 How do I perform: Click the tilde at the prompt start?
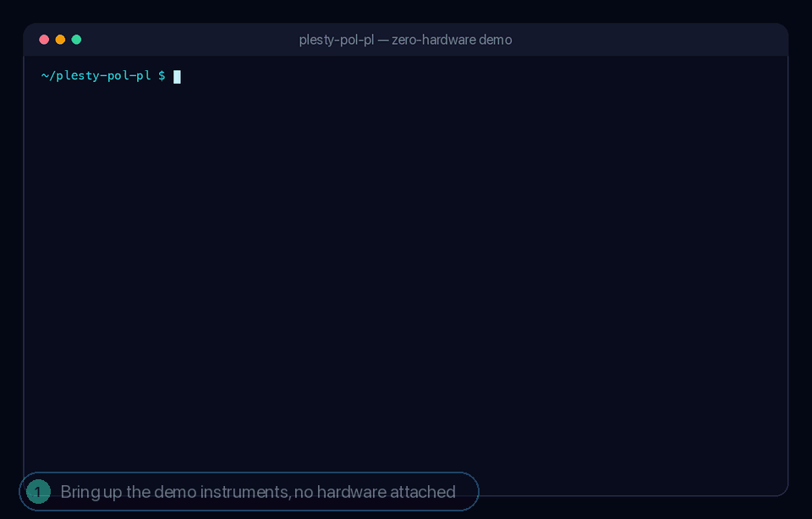[45, 76]
